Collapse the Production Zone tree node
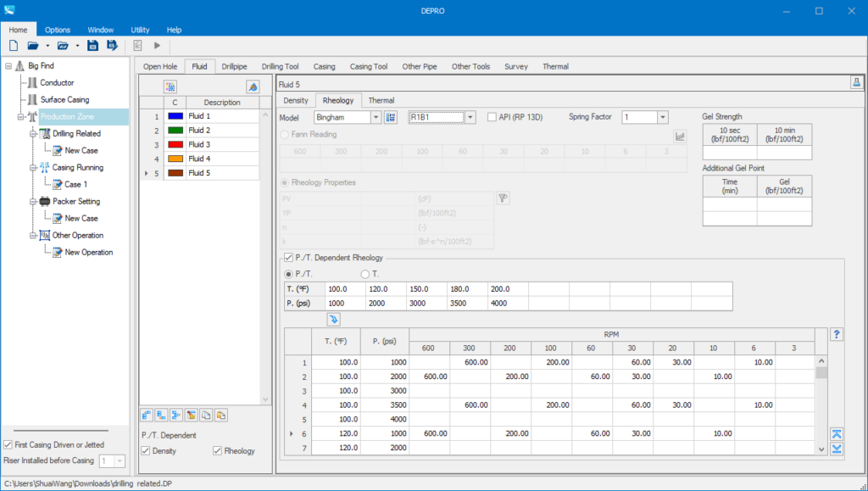 [x=20, y=117]
